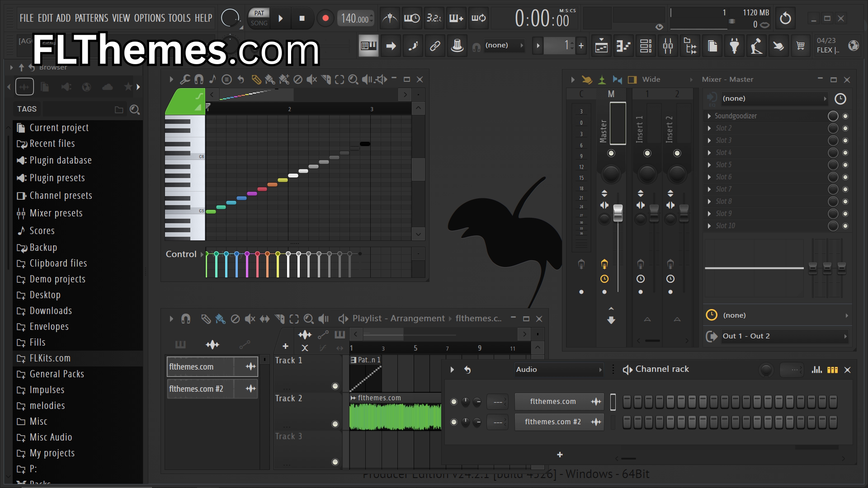This screenshot has width=868, height=488.
Task: Open the Audio channel filter dropdown
Action: pyautogui.click(x=559, y=370)
